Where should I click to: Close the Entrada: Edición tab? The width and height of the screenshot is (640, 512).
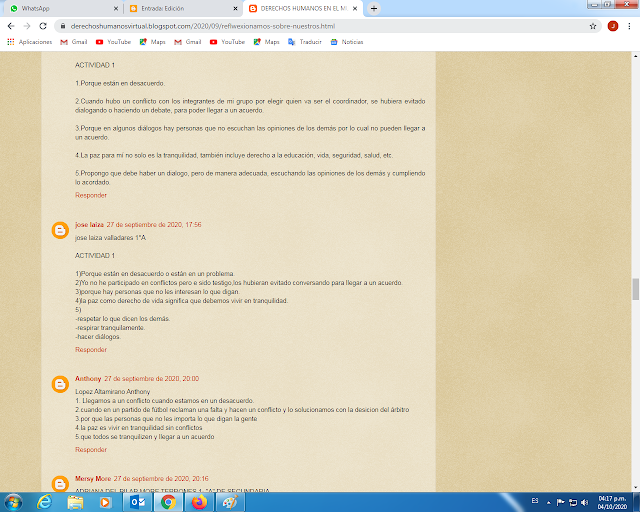(x=235, y=8)
